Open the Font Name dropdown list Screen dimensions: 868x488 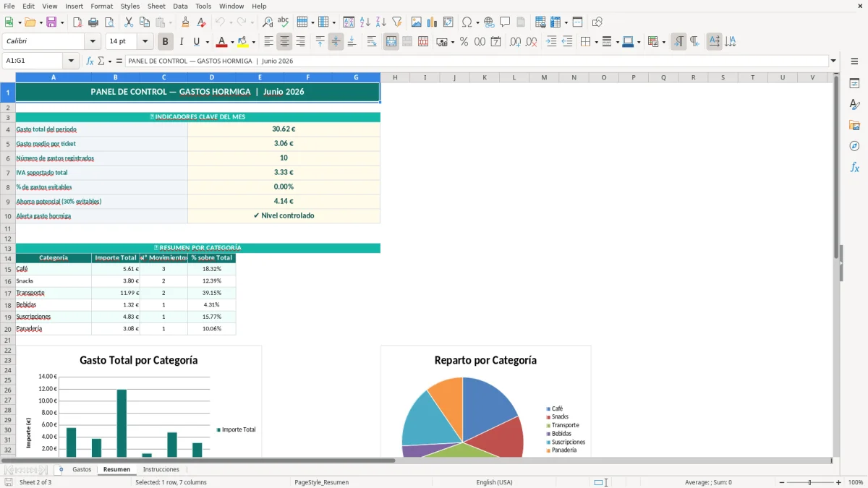92,41
